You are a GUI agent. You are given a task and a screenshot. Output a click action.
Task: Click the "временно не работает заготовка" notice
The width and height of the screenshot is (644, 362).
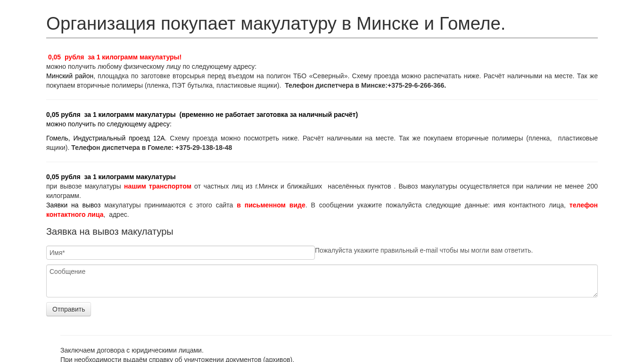tap(269, 115)
